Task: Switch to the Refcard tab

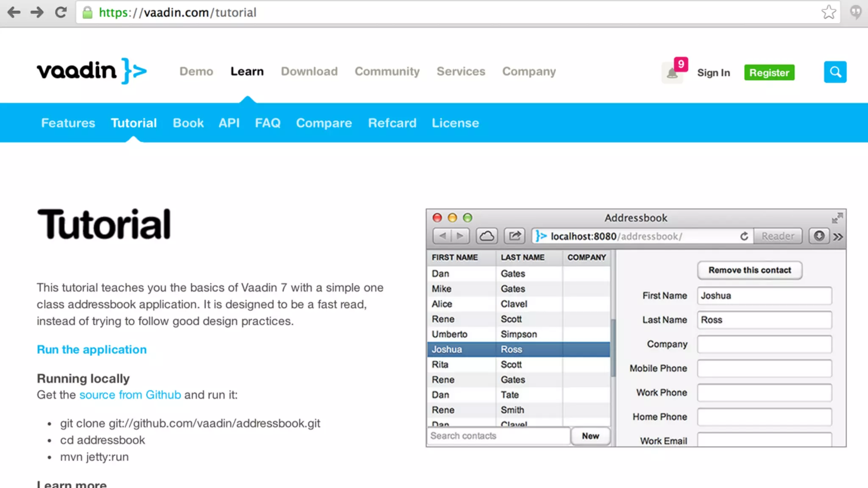Action: [x=392, y=123]
